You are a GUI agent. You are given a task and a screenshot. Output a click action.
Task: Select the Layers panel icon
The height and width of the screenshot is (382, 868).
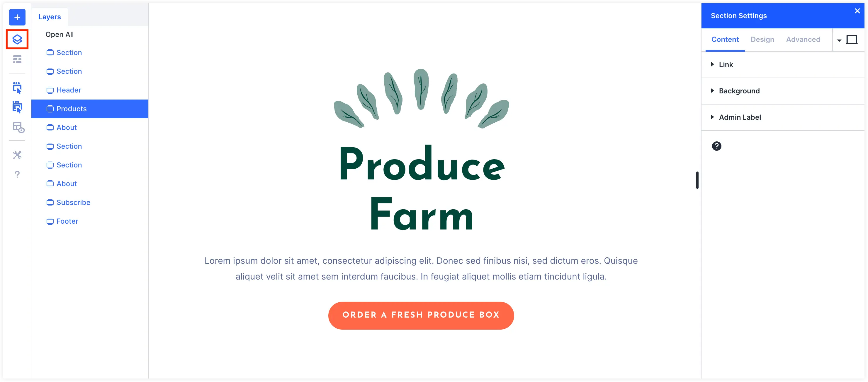[17, 39]
